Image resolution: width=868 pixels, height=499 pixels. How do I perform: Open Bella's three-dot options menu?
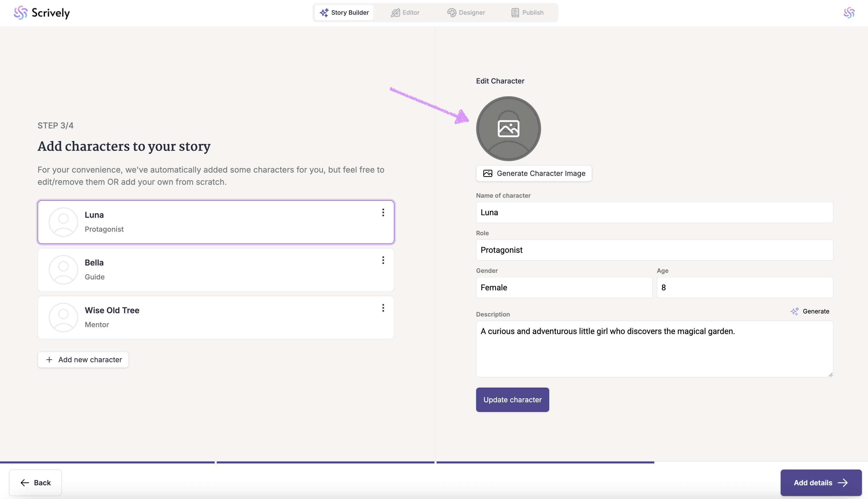(383, 260)
